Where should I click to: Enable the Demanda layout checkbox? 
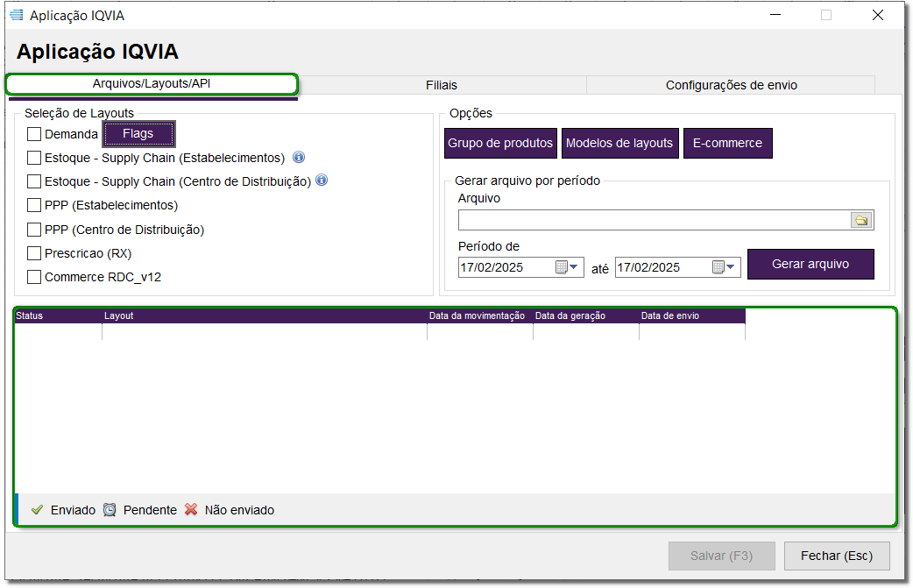point(34,134)
